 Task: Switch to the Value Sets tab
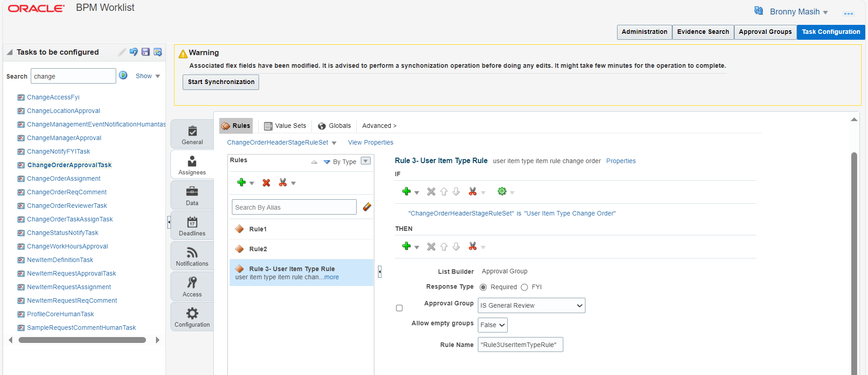[285, 126]
